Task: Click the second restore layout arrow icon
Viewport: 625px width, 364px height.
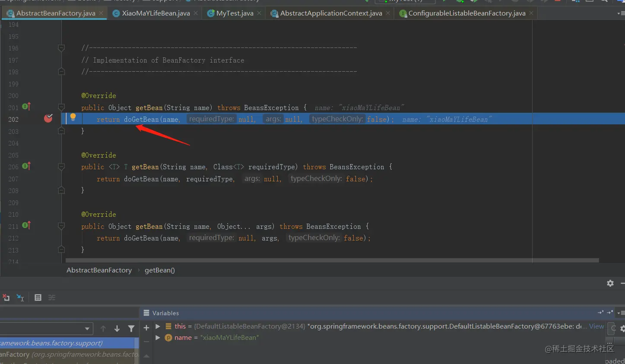Action: pyautogui.click(x=610, y=312)
